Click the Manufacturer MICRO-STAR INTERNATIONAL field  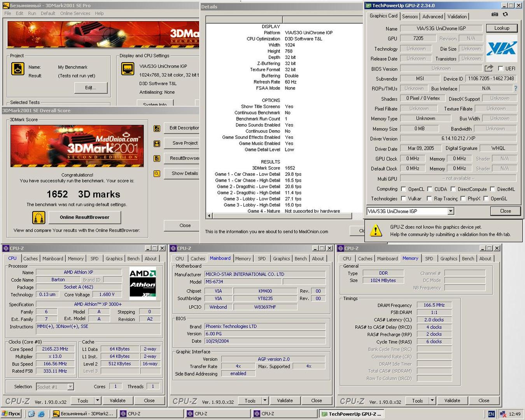pos(265,274)
